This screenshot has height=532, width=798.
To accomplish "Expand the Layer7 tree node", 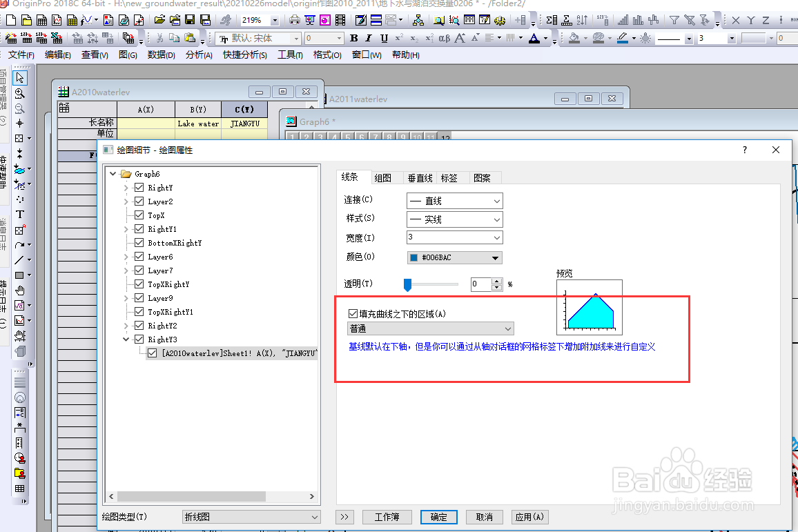I will 126,270.
